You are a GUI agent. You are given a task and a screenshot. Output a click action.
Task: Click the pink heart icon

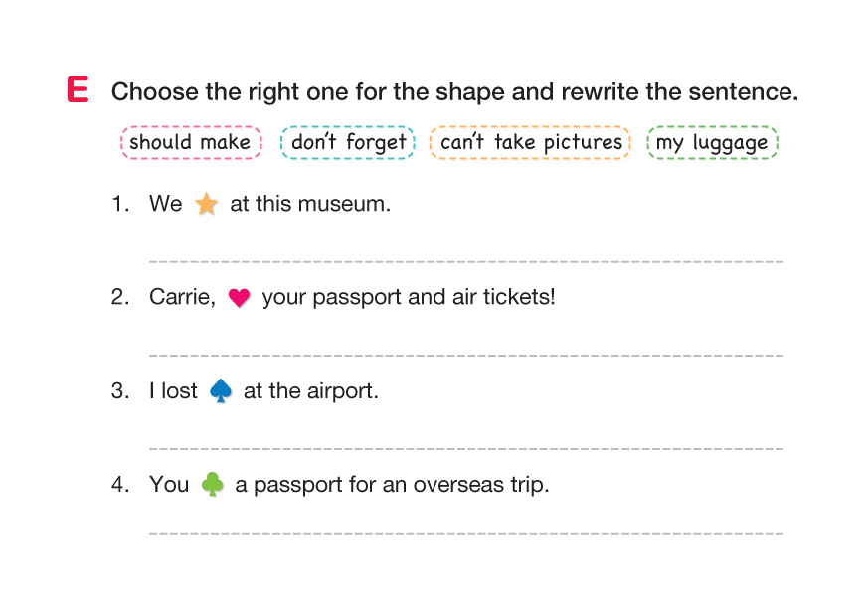coord(239,298)
